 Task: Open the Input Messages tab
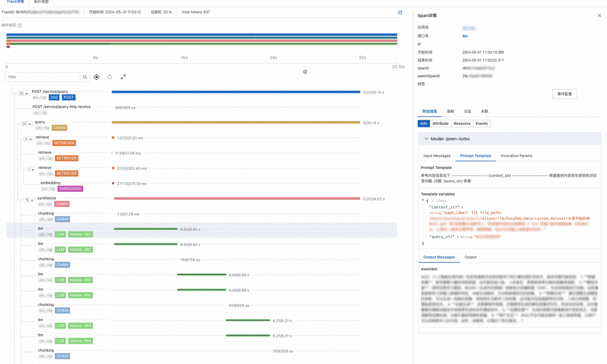(x=437, y=156)
